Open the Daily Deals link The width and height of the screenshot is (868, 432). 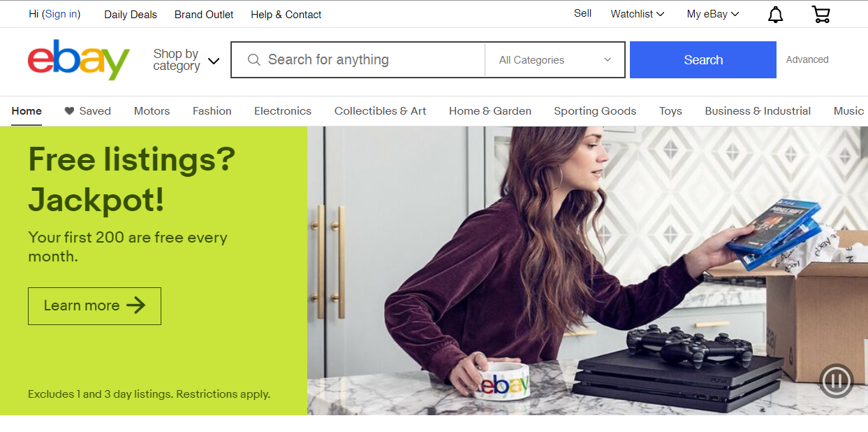pyautogui.click(x=131, y=14)
